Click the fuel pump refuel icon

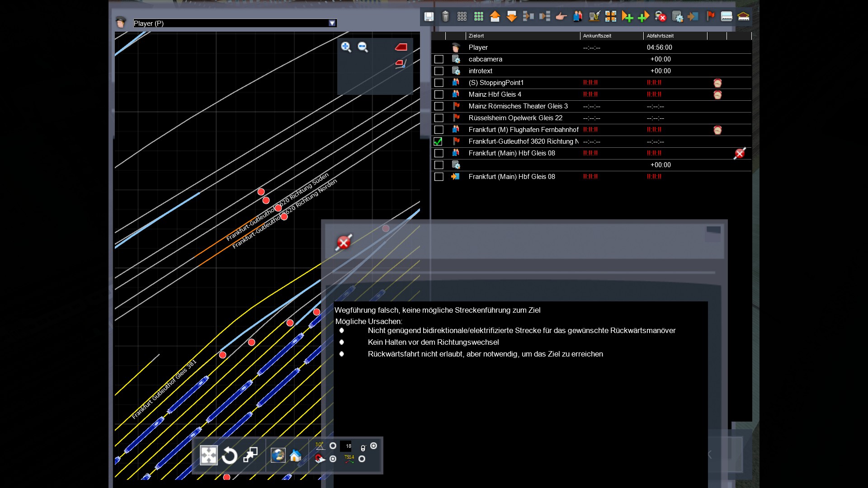coord(594,17)
